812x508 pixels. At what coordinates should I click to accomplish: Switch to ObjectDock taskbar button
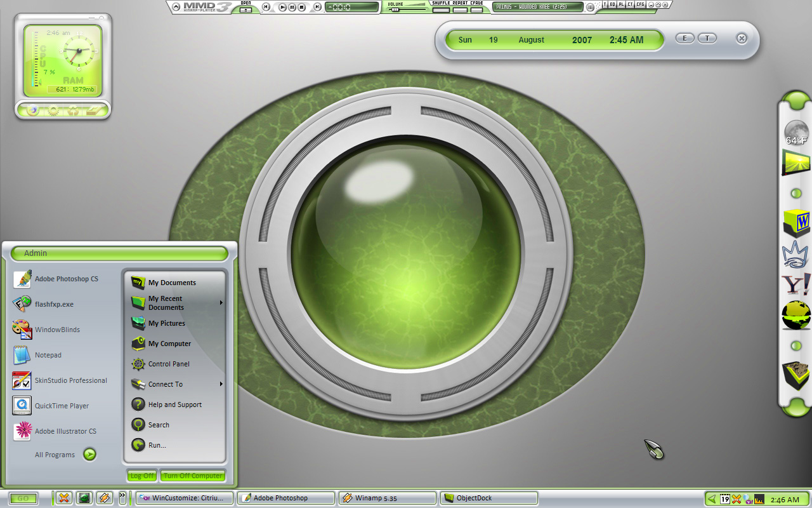coord(489,498)
